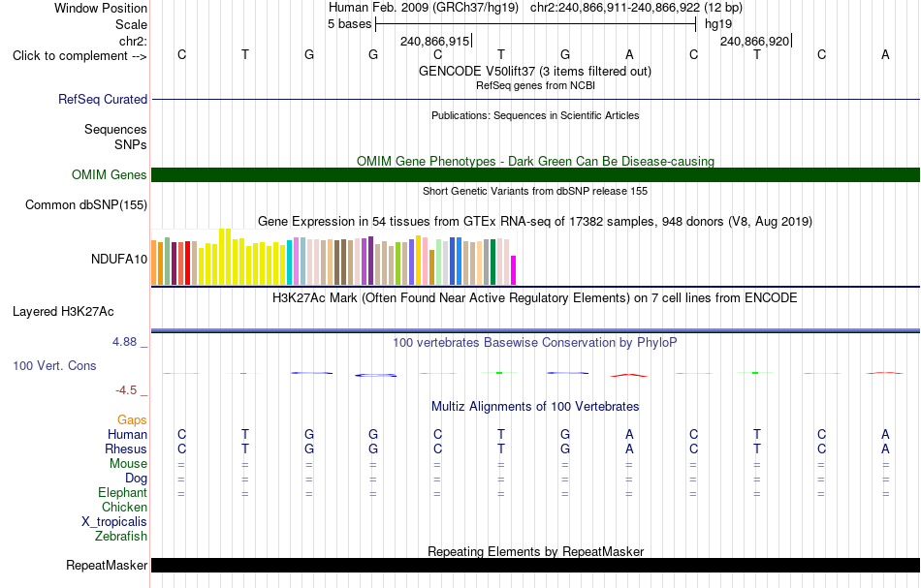
Task: Click the 240,866,915 position marker
Action: tap(435, 41)
